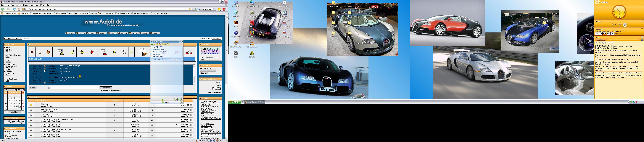644x142 pixels.
Task: Select the Papierkorb recycle bin icon
Action: (236, 13)
